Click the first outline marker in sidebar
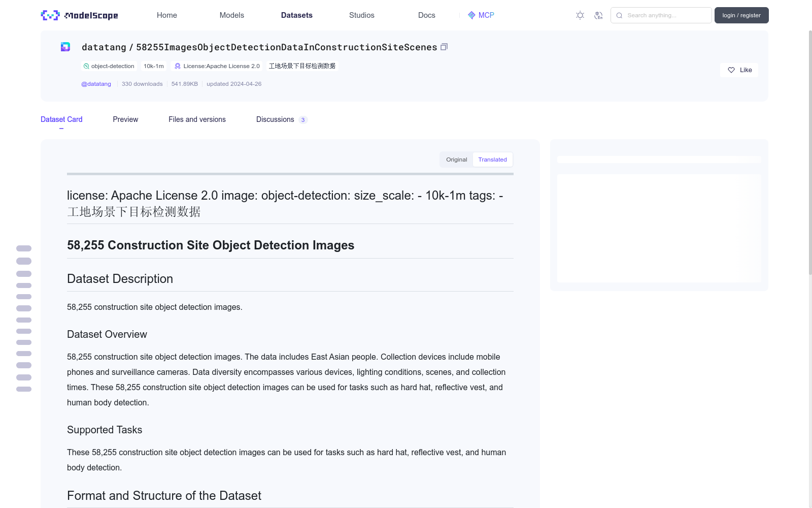The height and width of the screenshot is (508, 812). pyautogui.click(x=24, y=248)
